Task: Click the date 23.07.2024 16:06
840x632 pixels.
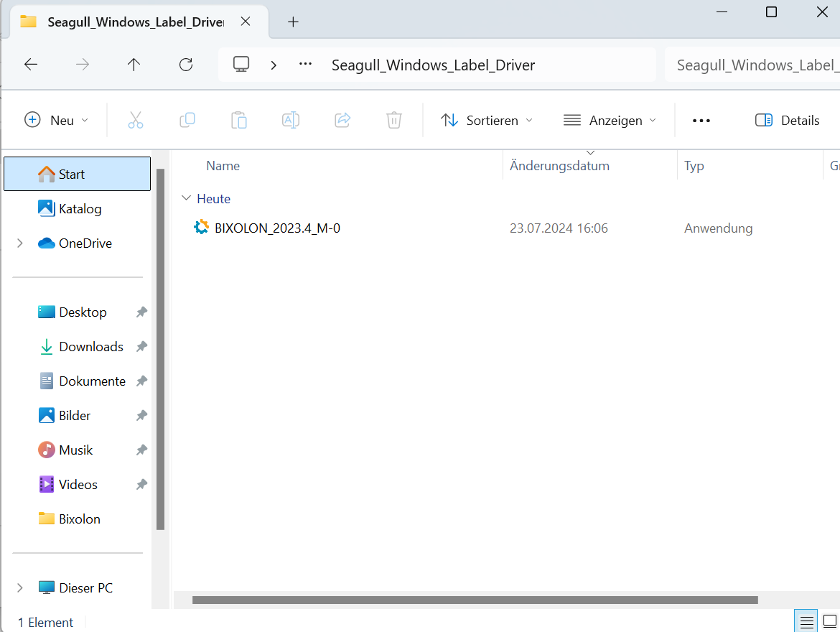Action: click(559, 228)
